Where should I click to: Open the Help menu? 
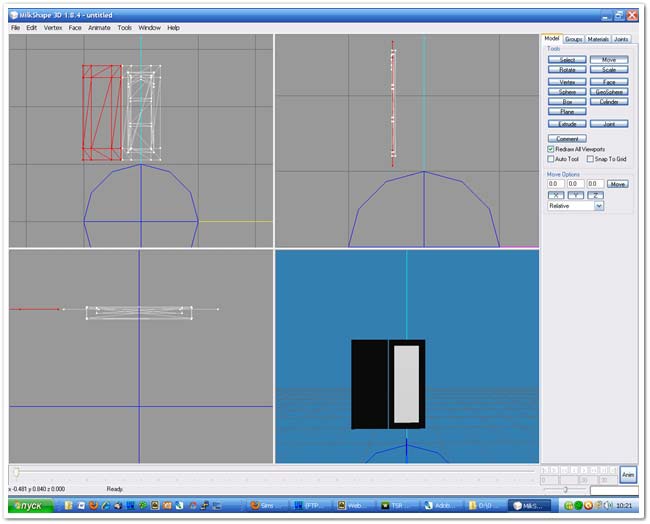click(x=173, y=28)
